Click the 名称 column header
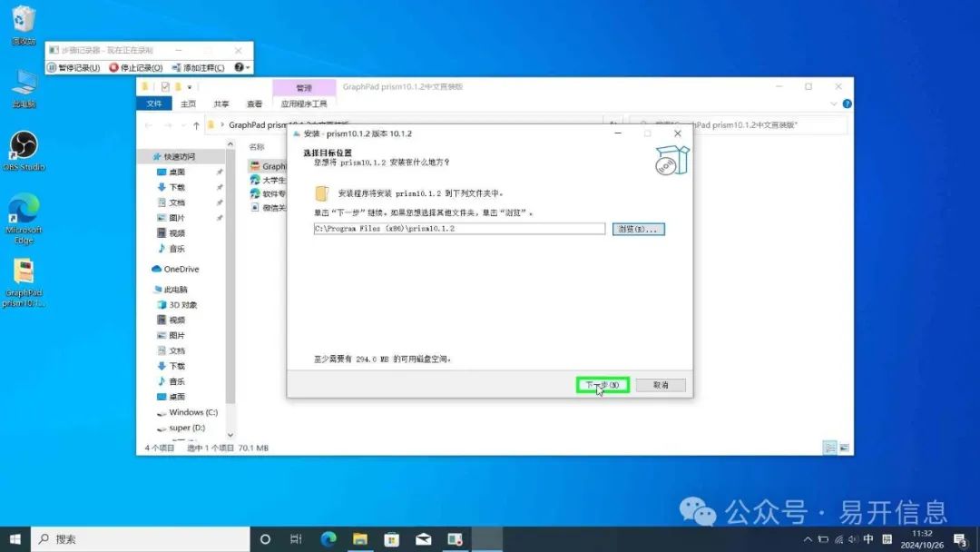The width and height of the screenshot is (980, 552). [x=257, y=147]
